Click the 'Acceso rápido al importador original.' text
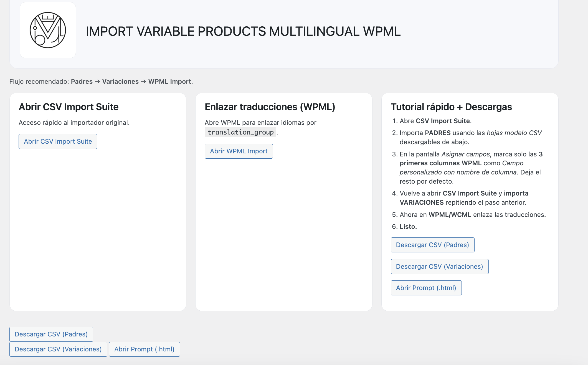 pyautogui.click(x=74, y=123)
